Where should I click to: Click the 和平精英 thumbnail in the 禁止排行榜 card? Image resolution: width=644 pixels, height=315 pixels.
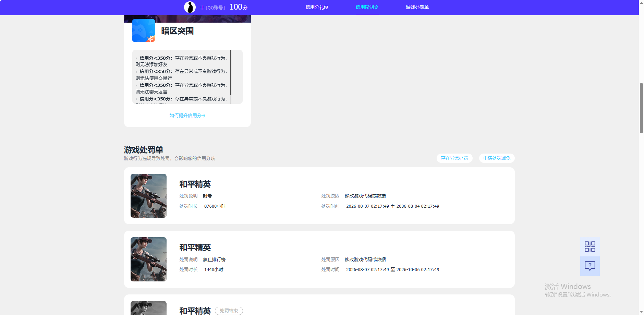pyautogui.click(x=148, y=259)
